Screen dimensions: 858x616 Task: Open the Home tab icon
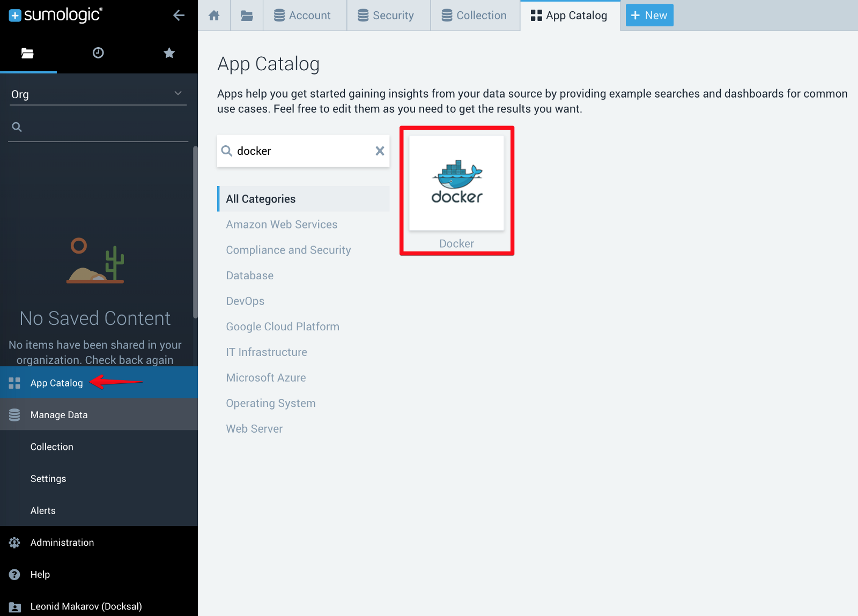(214, 16)
